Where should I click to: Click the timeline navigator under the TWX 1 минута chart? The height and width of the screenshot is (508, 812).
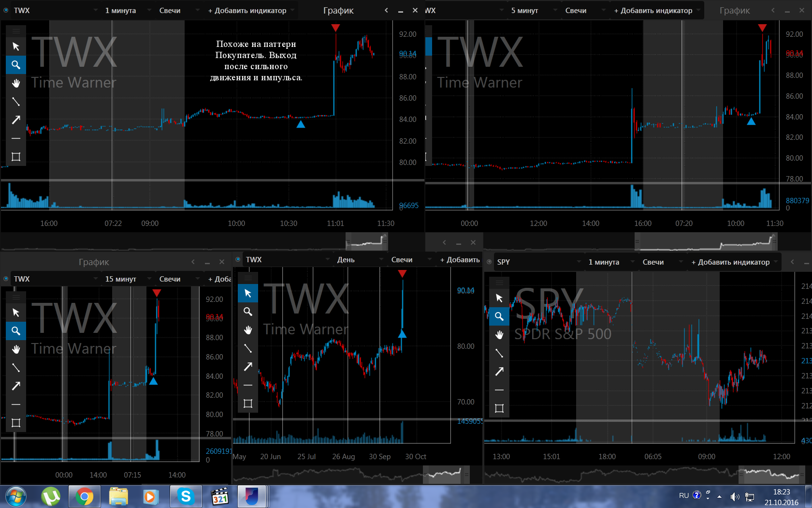193,241
